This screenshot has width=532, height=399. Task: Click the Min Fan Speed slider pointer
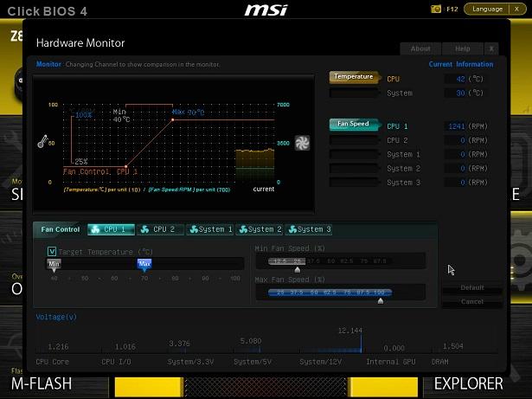pyautogui.click(x=298, y=270)
